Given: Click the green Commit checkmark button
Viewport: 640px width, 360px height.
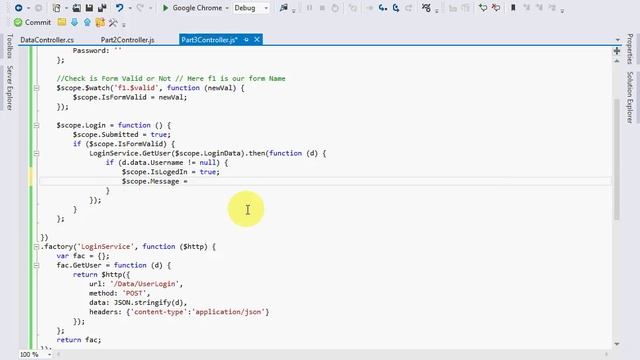Looking at the screenshot, I should [x=32, y=22].
